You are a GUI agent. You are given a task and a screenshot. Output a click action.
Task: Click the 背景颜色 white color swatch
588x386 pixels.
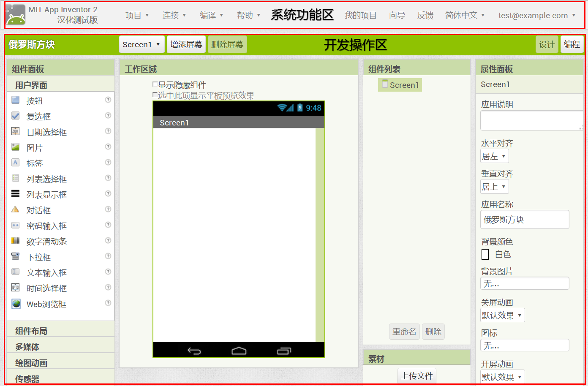point(485,254)
